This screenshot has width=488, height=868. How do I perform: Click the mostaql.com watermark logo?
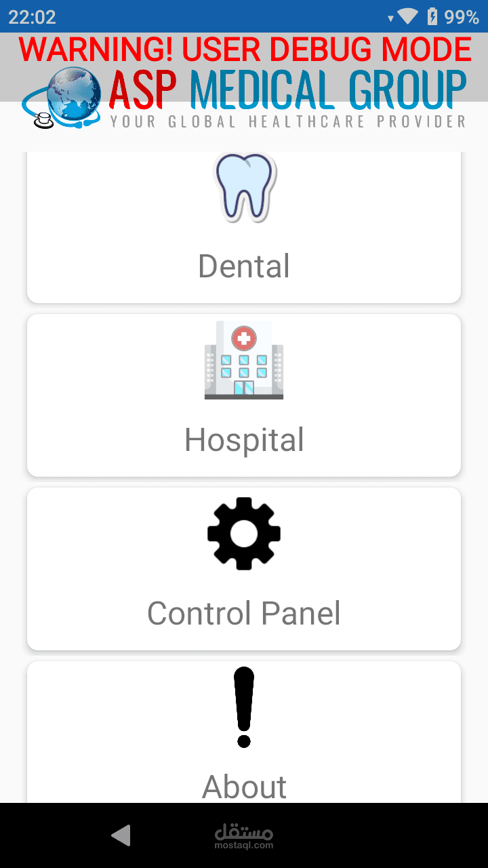click(x=244, y=835)
